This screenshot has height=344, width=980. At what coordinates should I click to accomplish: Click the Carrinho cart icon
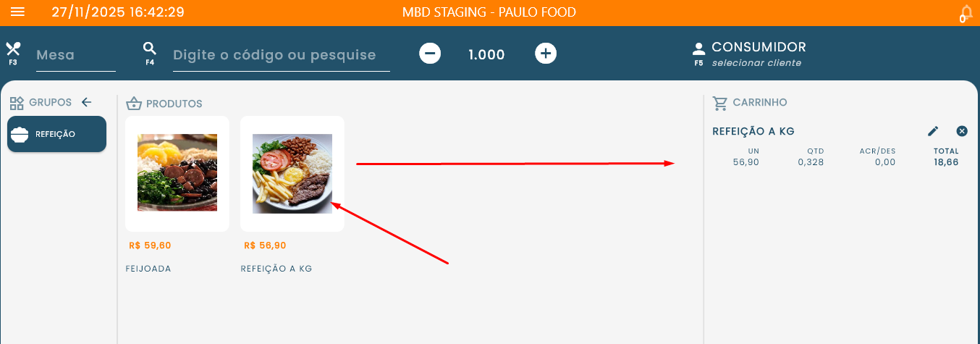pyautogui.click(x=720, y=103)
